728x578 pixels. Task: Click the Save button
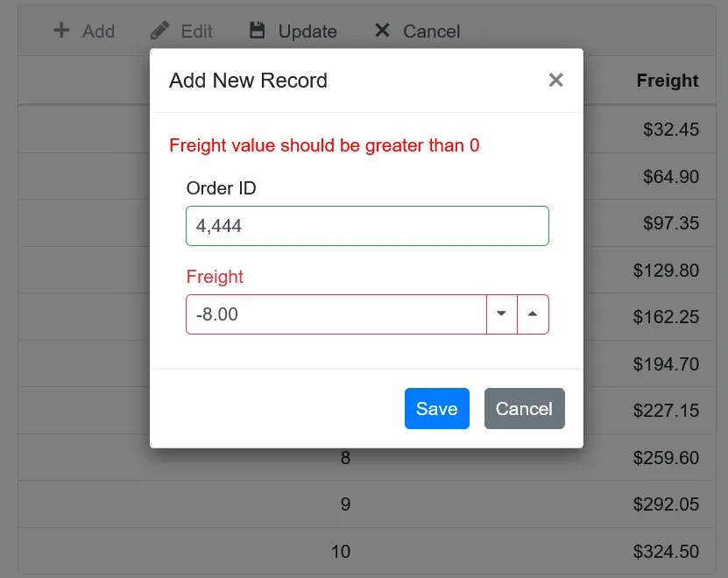point(436,408)
